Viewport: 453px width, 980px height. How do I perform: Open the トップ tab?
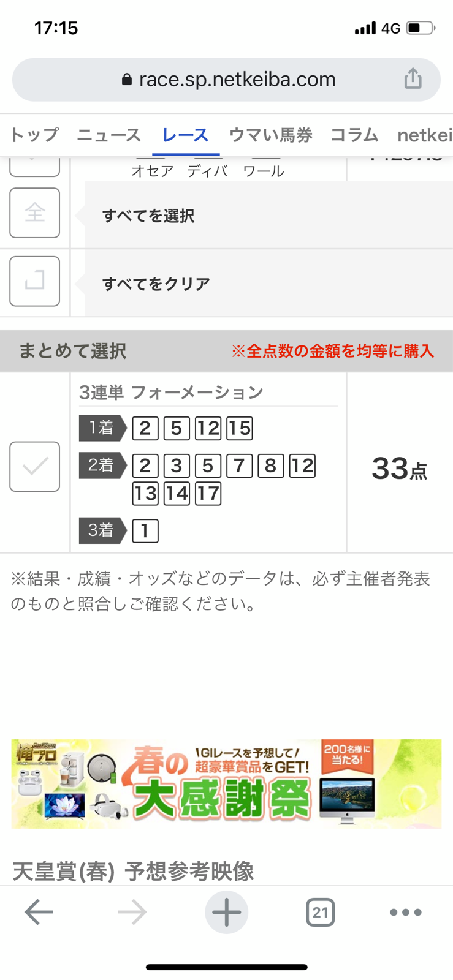click(x=34, y=135)
